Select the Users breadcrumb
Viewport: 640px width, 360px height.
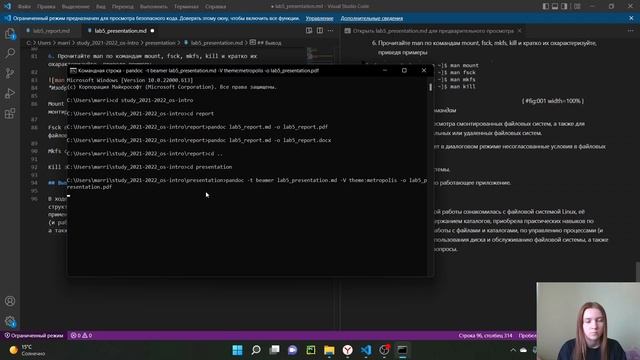44,43
